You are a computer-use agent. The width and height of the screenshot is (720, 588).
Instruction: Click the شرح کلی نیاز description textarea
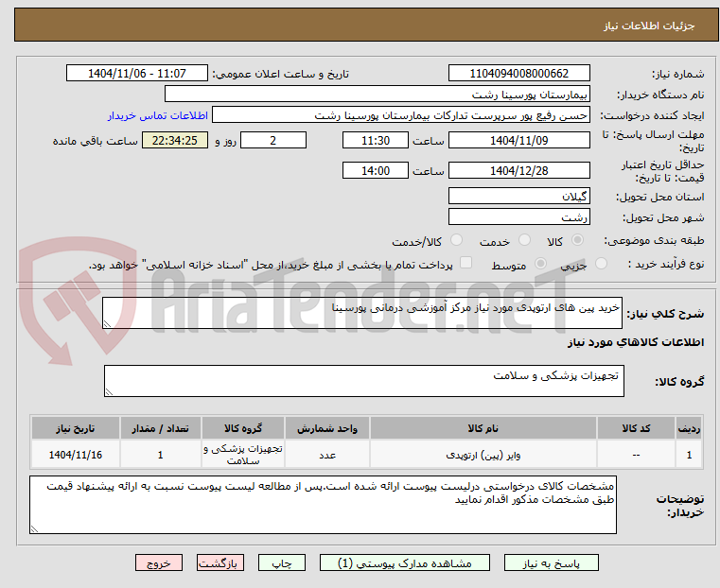pyautogui.click(x=362, y=313)
